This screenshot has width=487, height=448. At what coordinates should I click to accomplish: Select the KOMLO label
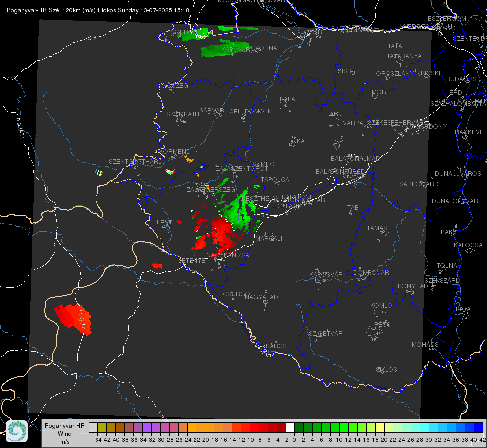pyautogui.click(x=381, y=306)
